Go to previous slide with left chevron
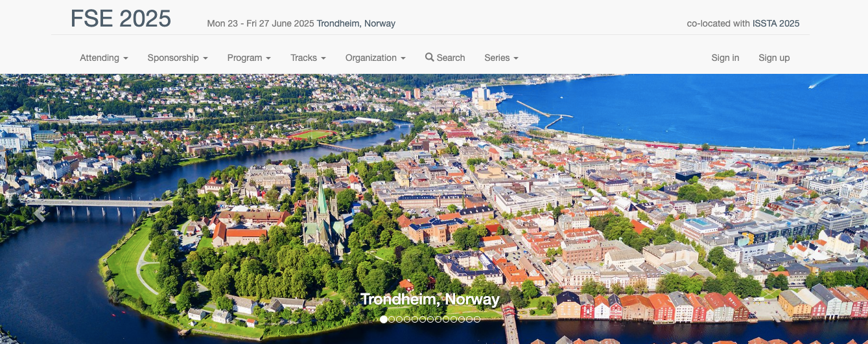This screenshot has width=868, height=344. point(40,212)
